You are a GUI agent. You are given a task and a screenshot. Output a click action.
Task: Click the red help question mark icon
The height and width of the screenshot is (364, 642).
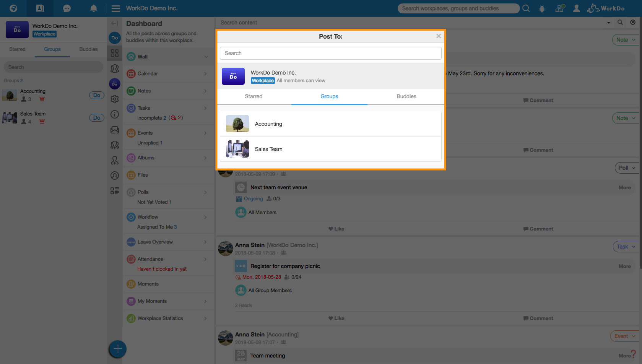(634, 354)
